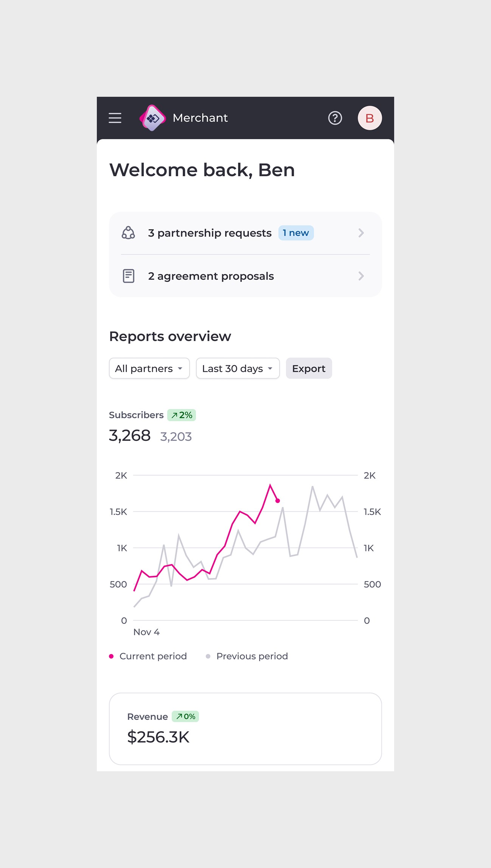
Task: Open the Revenue $256.3K card
Action: tap(245, 728)
